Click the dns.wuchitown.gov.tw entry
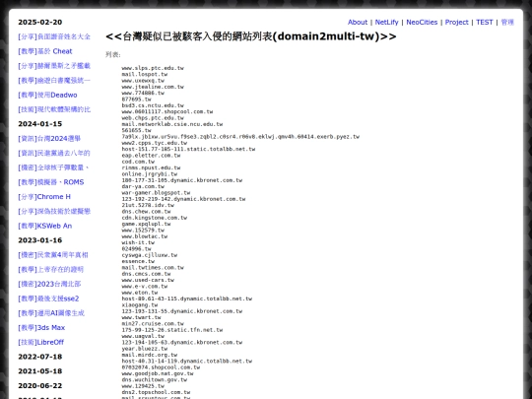 point(155,379)
